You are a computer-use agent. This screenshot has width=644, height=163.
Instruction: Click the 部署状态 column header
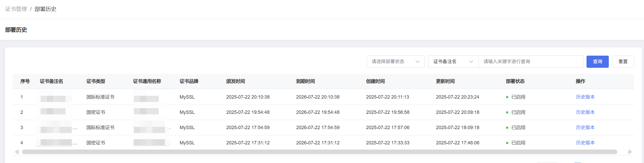pos(515,81)
